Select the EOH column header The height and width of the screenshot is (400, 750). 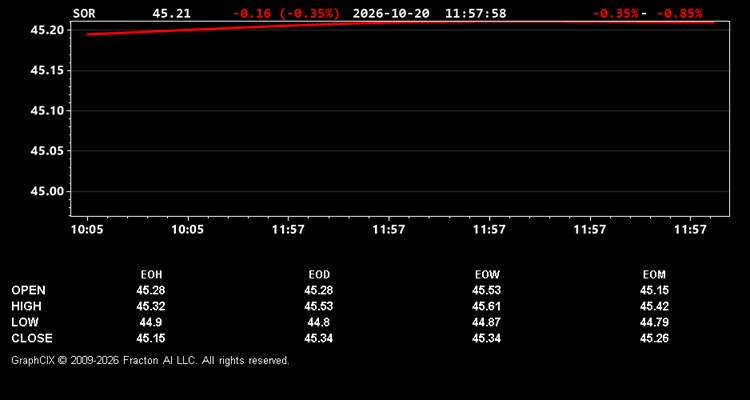click(x=151, y=275)
